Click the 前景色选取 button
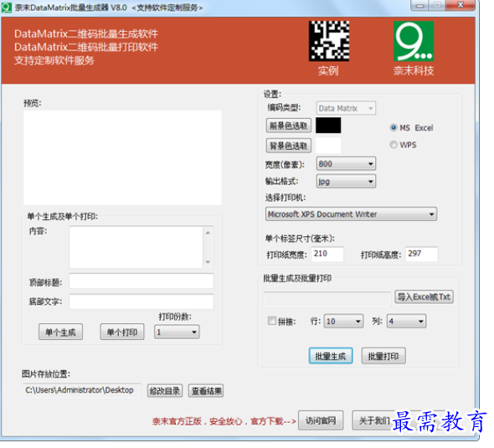Image resolution: width=494 pixels, height=448 pixels. coord(289,126)
